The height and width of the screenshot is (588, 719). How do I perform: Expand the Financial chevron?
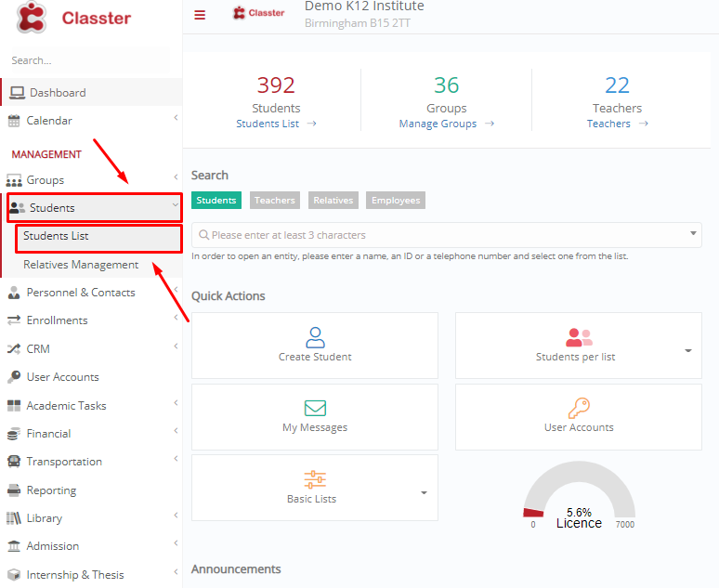pyautogui.click(x=176, y=431)
